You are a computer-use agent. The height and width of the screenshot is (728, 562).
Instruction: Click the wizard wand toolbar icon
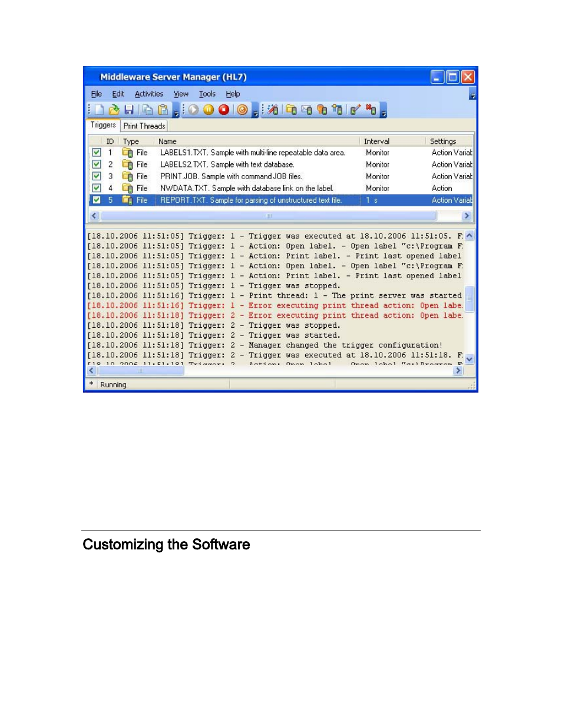(273, 110)
